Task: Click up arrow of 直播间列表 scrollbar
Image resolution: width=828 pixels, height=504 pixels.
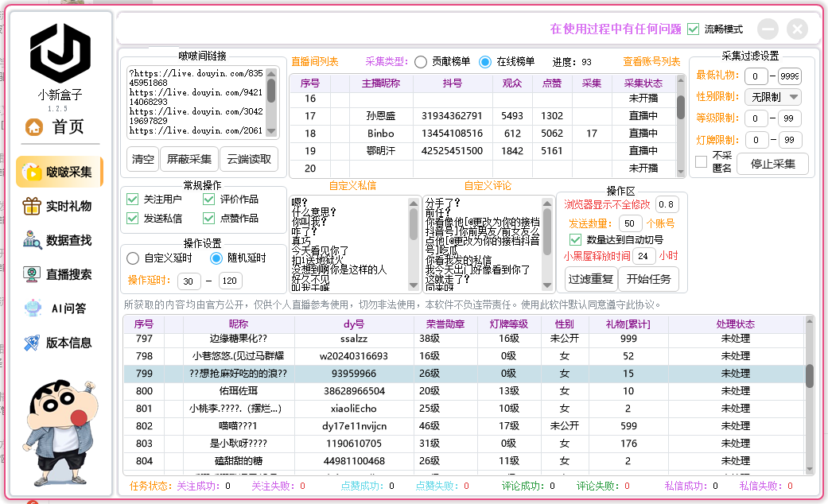Action: 681,79
